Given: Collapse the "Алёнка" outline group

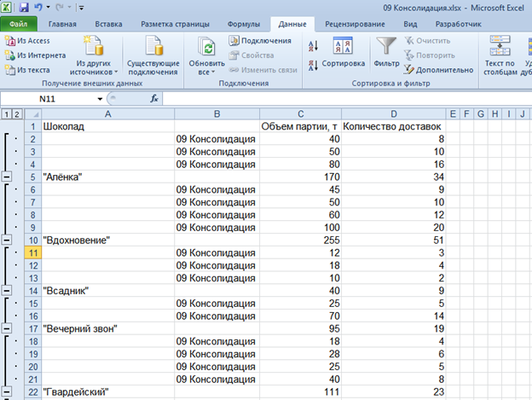Looking at the screenshot, I should tap(8, 177).
